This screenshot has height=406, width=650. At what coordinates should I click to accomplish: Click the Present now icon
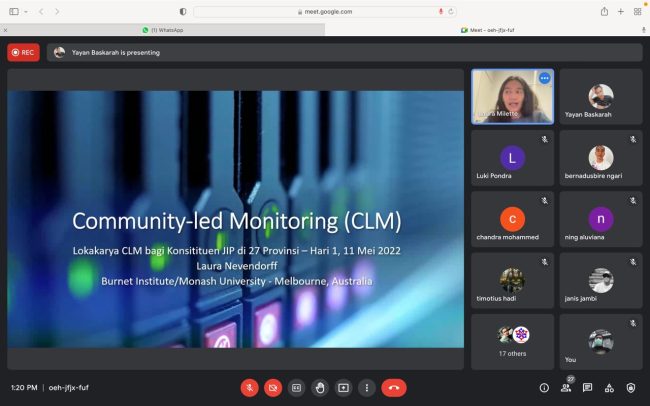click(343, 387)
